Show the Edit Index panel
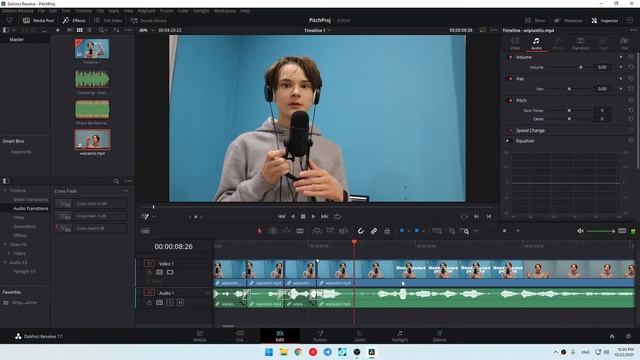 point(108,20)
